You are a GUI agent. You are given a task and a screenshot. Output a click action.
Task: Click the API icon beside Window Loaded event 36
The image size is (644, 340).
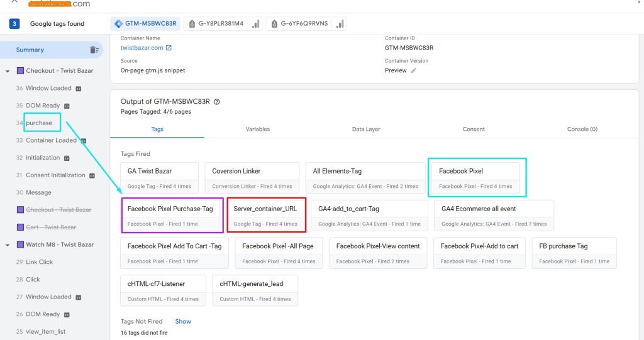pyautogui.click(x=79, y=89)
